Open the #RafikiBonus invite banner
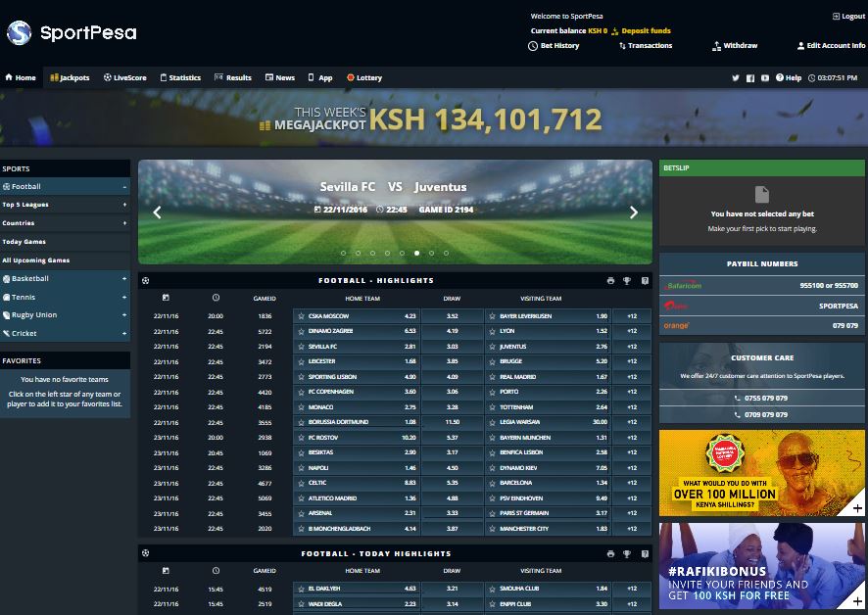The image size is (868, 615). coord(762,566)
